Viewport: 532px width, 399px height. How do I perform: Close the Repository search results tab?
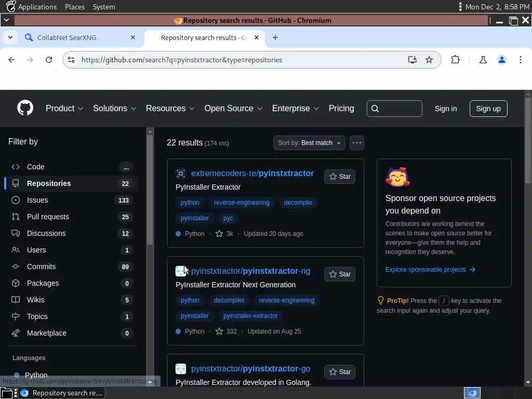257,37
